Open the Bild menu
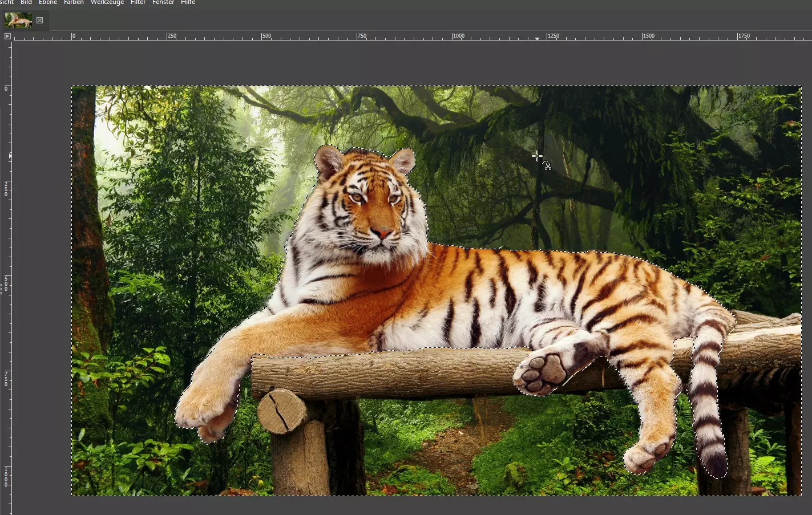This screenshot has height=515, width=812. [x=26, y=3]
